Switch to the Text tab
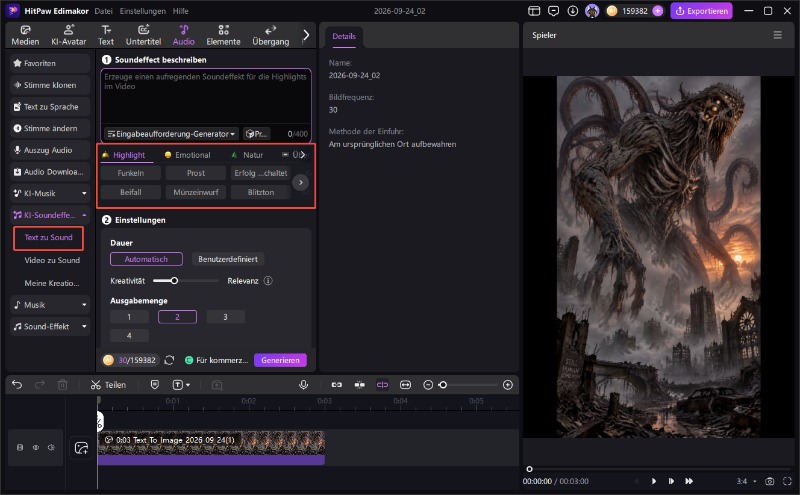The image size is (800, 495). coord(106,35)
